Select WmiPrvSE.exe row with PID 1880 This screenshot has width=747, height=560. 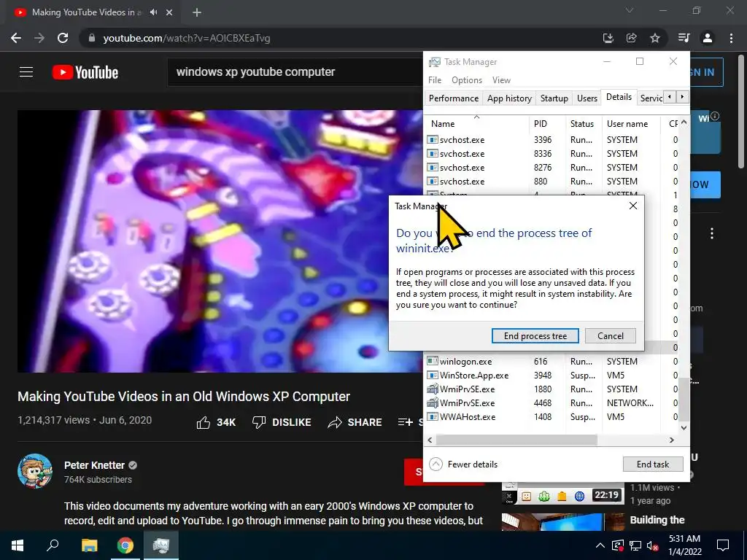(x=551, y=389)
